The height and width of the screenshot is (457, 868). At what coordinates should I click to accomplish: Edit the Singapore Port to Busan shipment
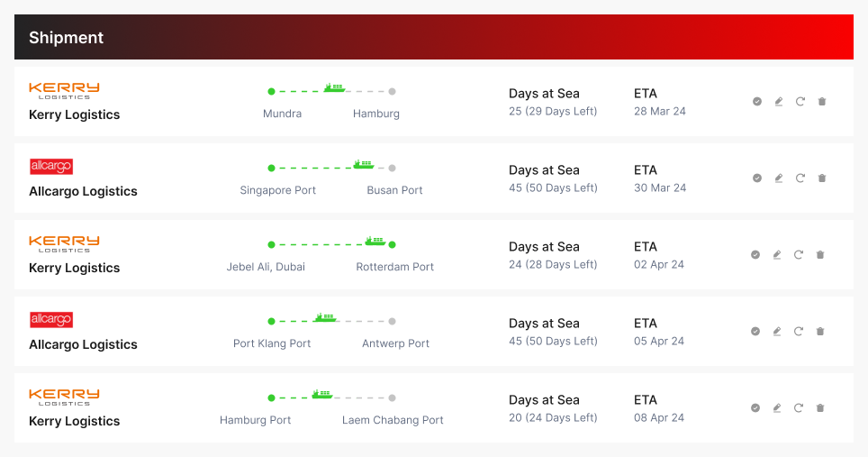click(779, 178)
